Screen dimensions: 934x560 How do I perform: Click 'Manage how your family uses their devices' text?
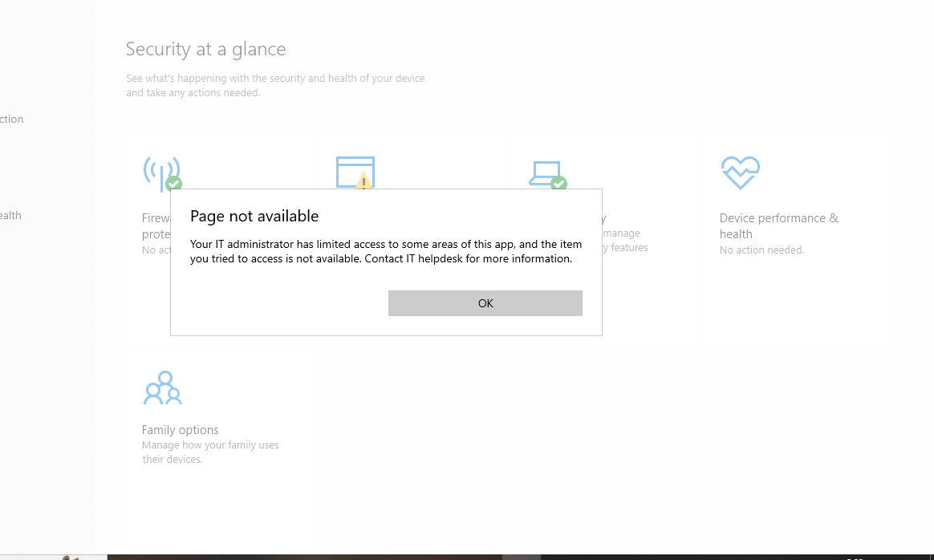(209, 452)
